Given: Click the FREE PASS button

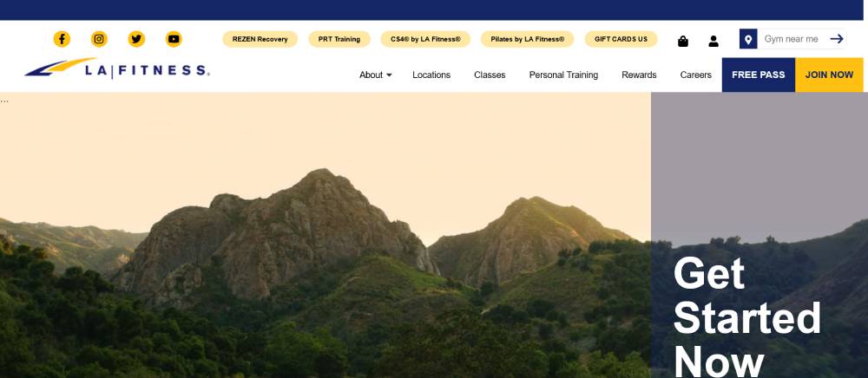Looking at the screenshot, I should (x=759, y=75).
